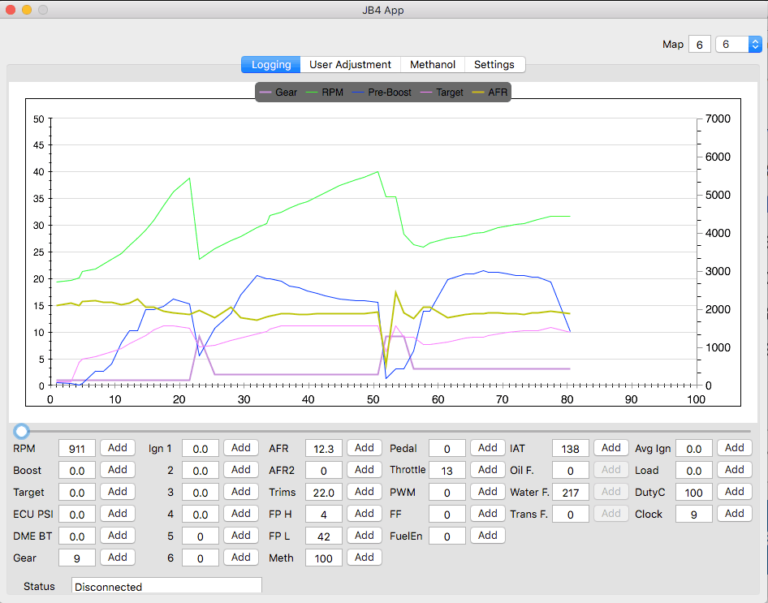
Task: Add the Clock value to the log
Action: (734, 514)
